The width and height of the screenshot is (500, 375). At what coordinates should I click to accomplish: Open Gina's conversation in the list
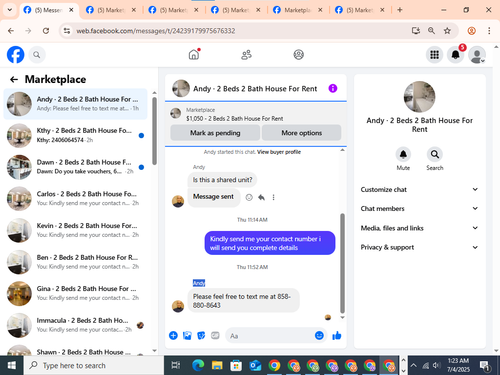[x=75, y=293]
